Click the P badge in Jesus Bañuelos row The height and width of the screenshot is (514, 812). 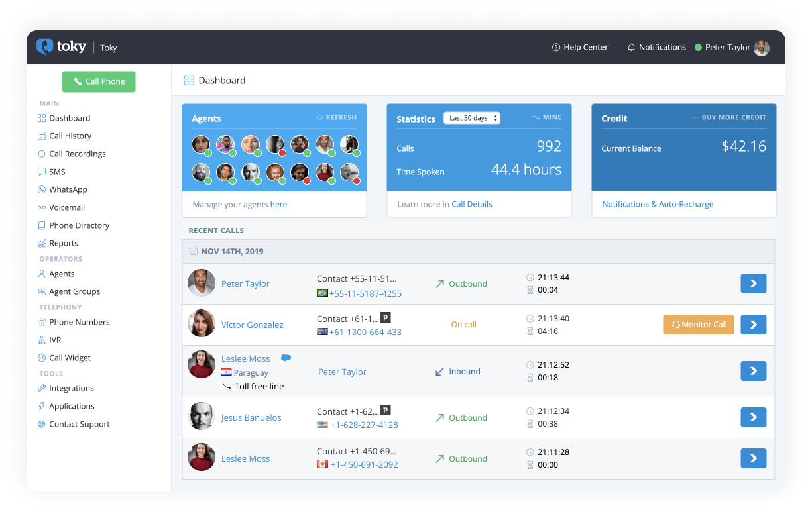pos(385,410)
